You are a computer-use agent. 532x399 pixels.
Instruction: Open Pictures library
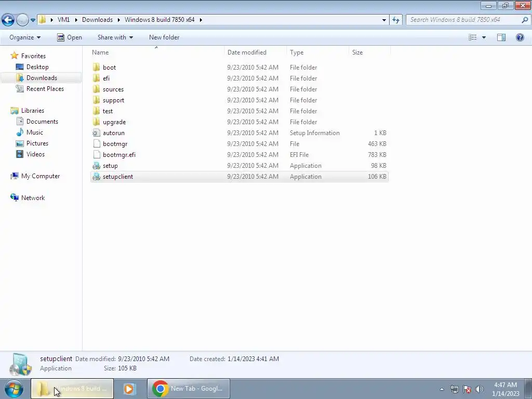tap(37, 143)
